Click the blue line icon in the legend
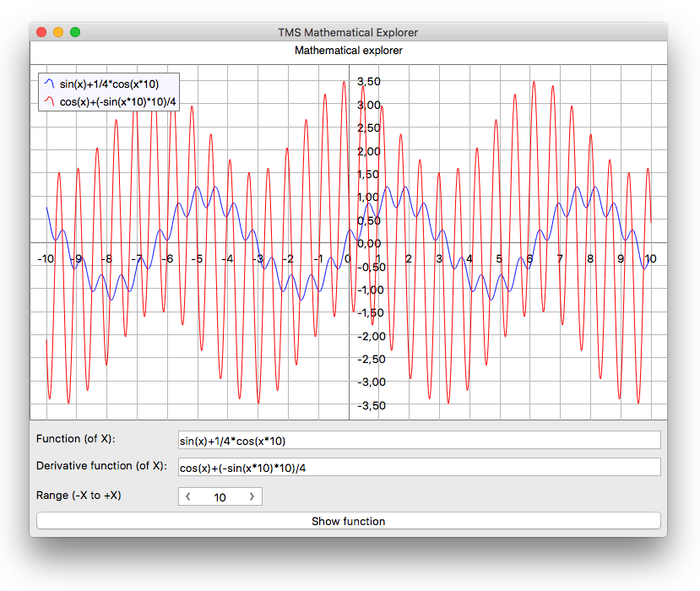 (x=49, y=84)
